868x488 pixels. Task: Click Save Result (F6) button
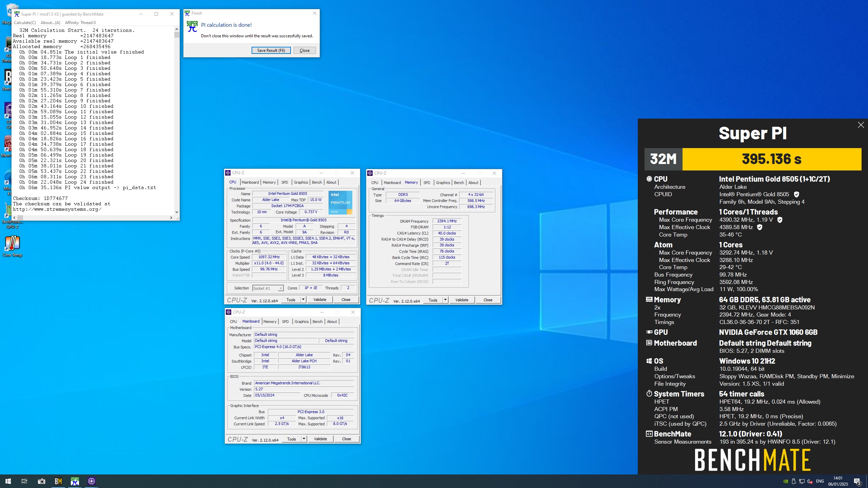pyautogui.click(x=271, y=50)
